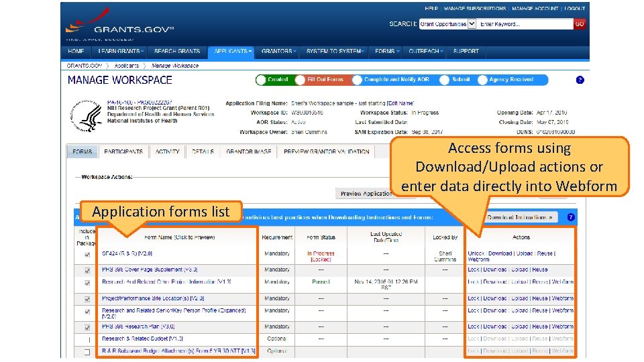Click the Download Instructions button

coord(519,217)
